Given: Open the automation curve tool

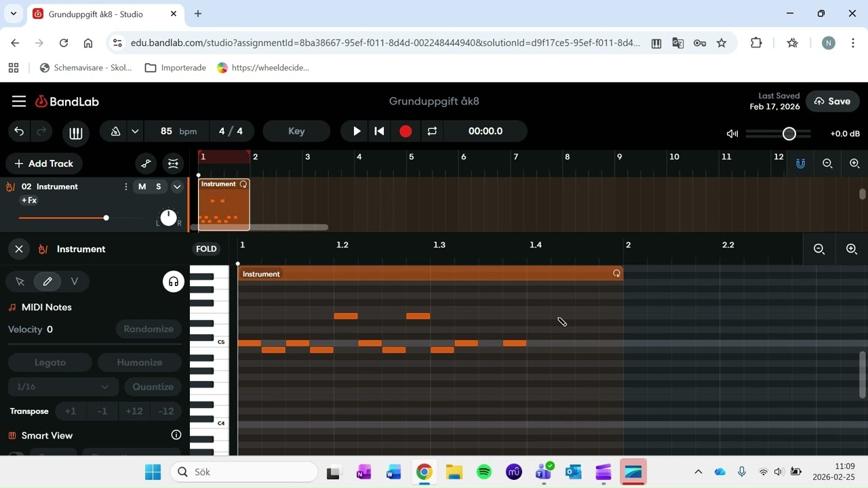Looking at the screenshot, I should pos(146,163).
